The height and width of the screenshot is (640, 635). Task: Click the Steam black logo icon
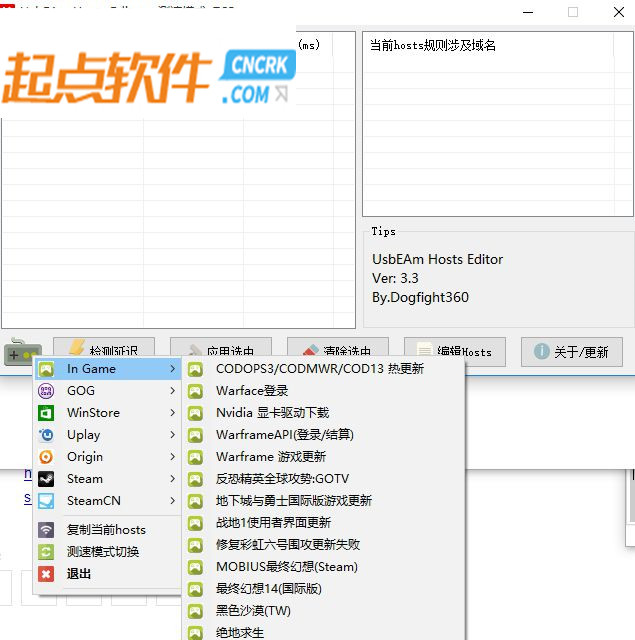[x=46, y=479]
